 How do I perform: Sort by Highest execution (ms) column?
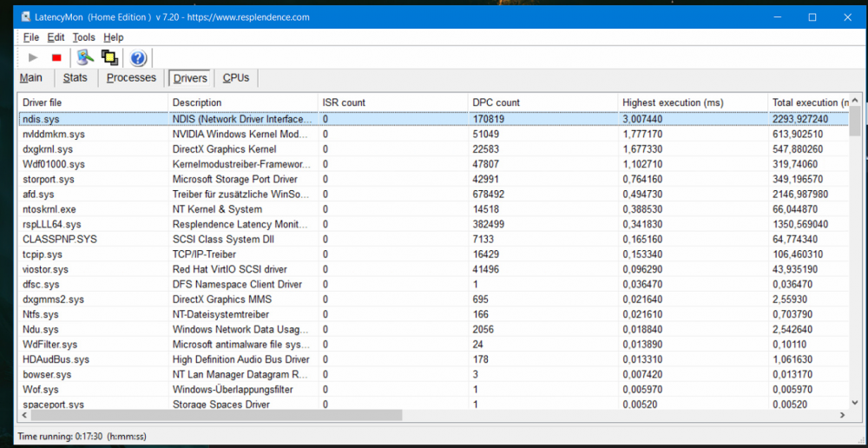tap(693, 102)
